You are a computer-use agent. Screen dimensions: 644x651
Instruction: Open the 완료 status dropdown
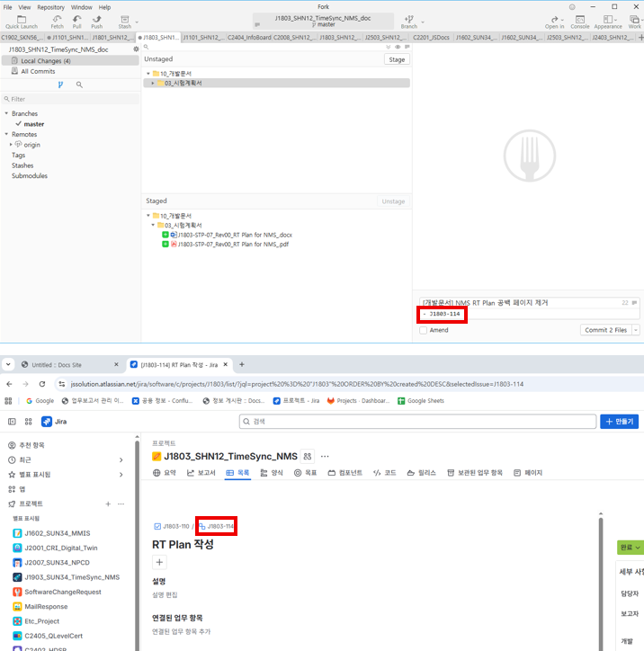pos(629,547)
